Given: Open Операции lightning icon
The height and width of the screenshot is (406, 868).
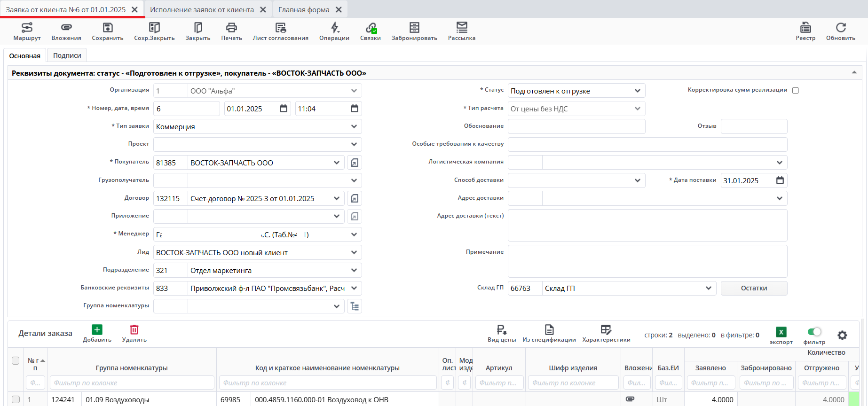Looking at the screenshot, I should coord(334,31).
